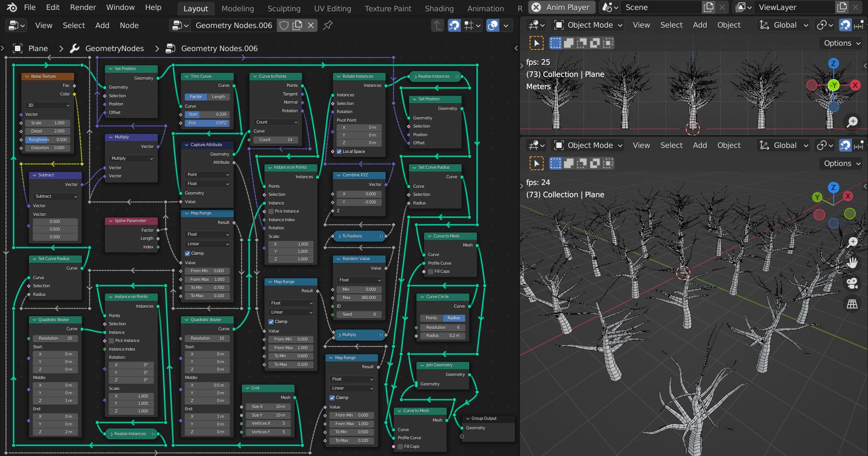Adjust Start slider in Trim Curve
This screenshot has width=868, height=456.
pyautogui.click(x=208, y=114)
